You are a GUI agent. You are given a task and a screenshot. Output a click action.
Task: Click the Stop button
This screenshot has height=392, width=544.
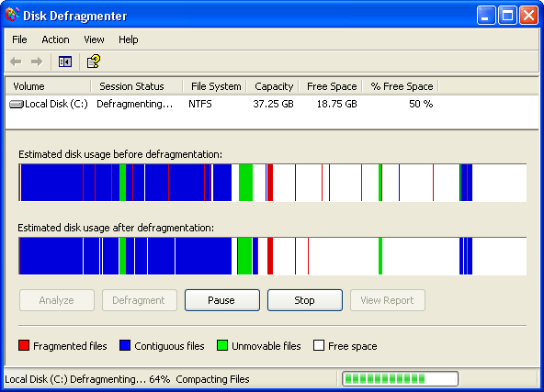click(304, 300)
